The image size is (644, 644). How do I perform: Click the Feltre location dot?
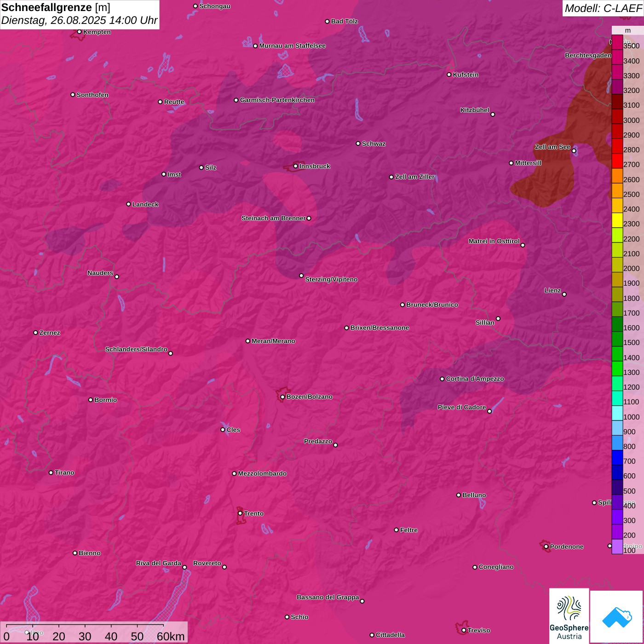[397, 530]
